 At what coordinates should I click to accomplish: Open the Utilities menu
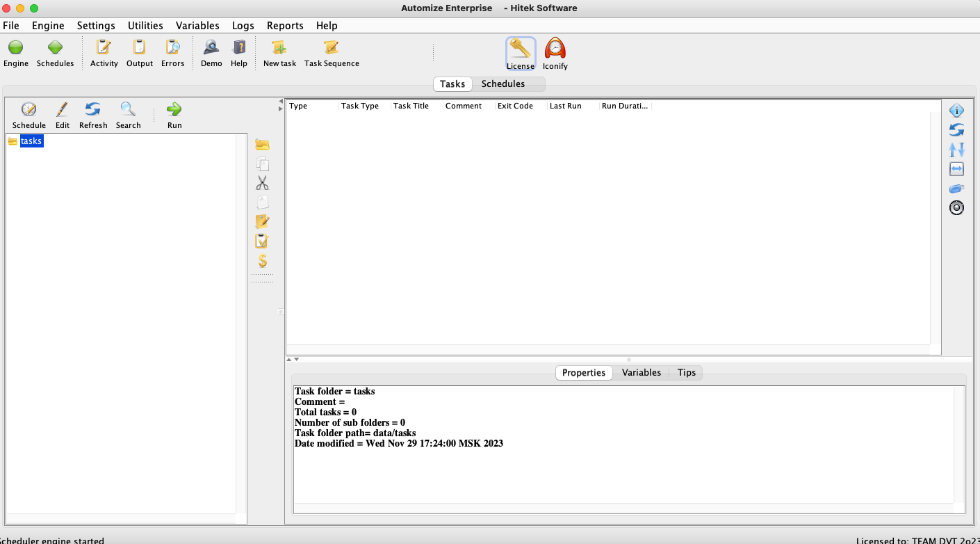click(145, 26)
